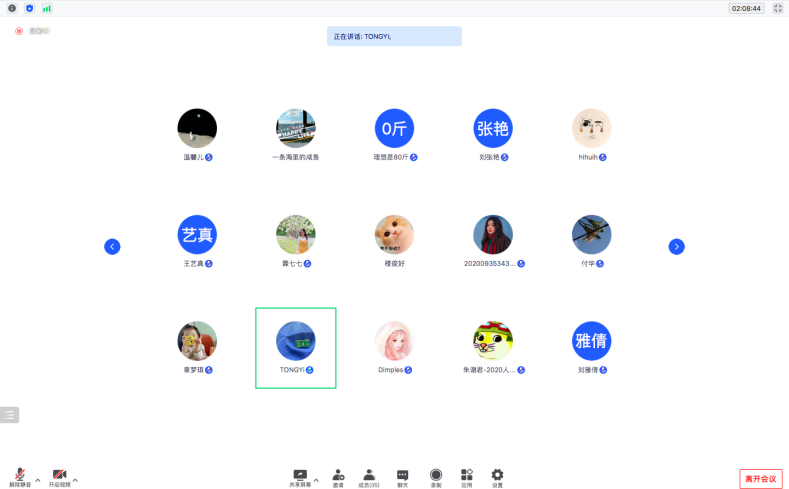Turn on the camera (开启视频)
The height and width of the screenshot is (489, 789).
[x=59, y=475]
